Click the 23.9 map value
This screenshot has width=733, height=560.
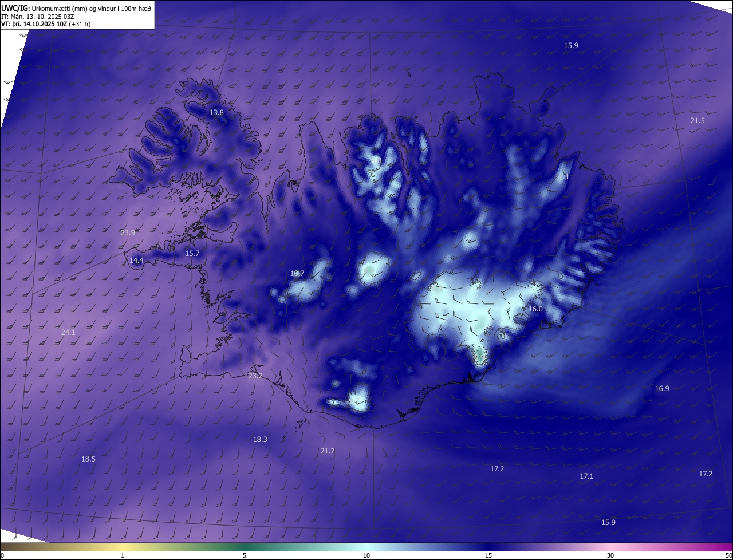coord(128,232)
